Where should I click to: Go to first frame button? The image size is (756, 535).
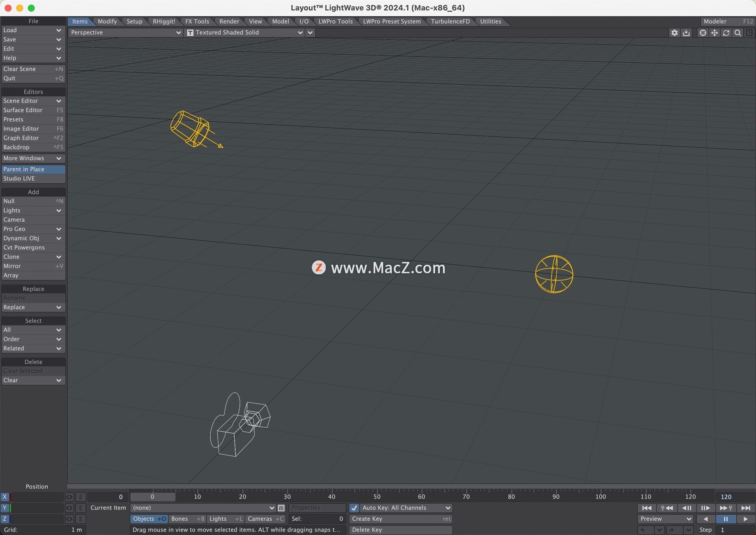tap(647, 508)
